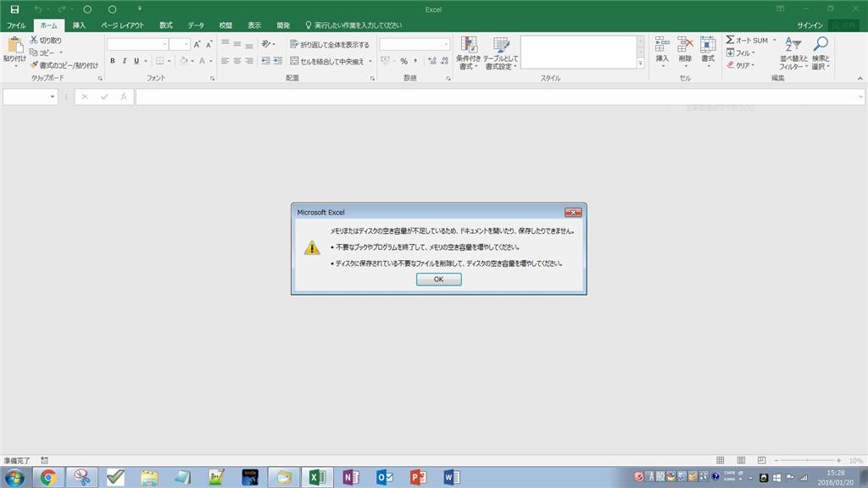868x488 pixels.
Task: Collapse the ribbon with the chevron
Action: [x=860, y=79]
